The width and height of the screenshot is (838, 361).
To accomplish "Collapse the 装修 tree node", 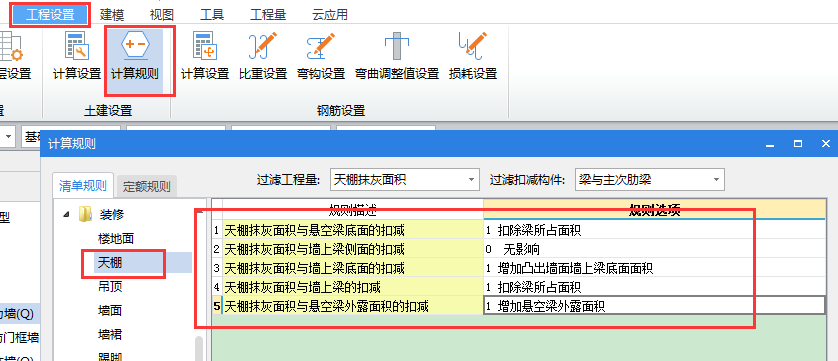I will tap(66, 215).
